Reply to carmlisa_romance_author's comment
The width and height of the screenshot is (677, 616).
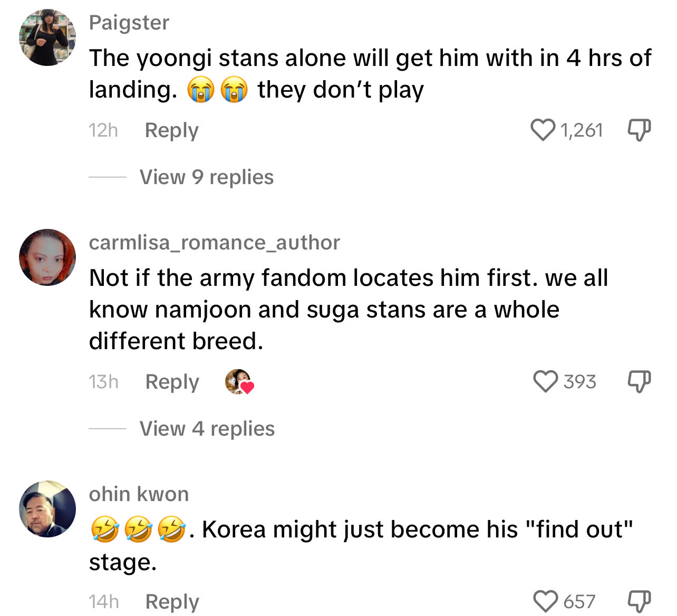[x=172, y=382]
